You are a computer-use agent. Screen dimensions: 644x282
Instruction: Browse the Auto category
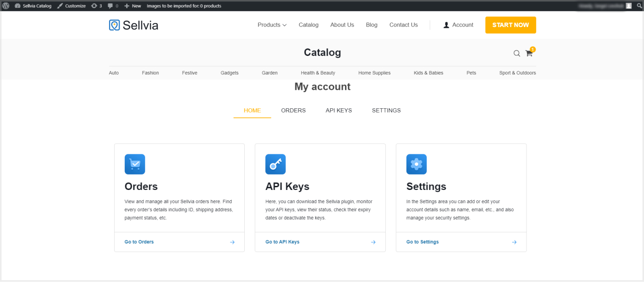click(114, 73)
